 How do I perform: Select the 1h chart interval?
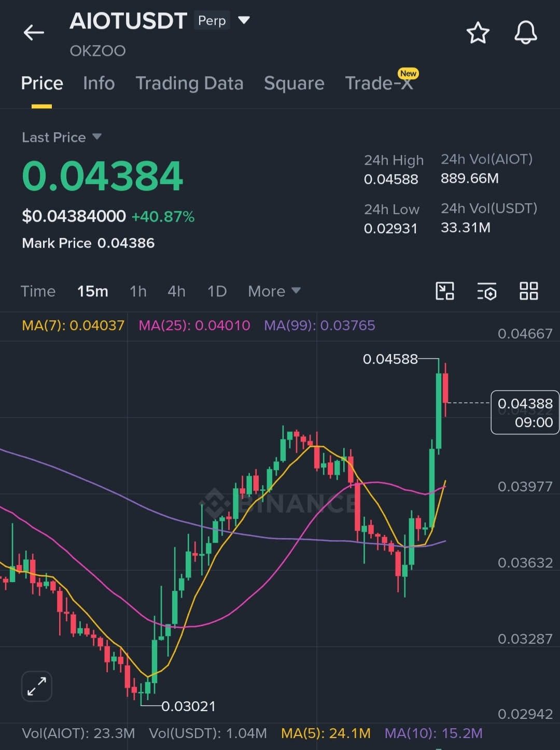(x=138, y=291)
